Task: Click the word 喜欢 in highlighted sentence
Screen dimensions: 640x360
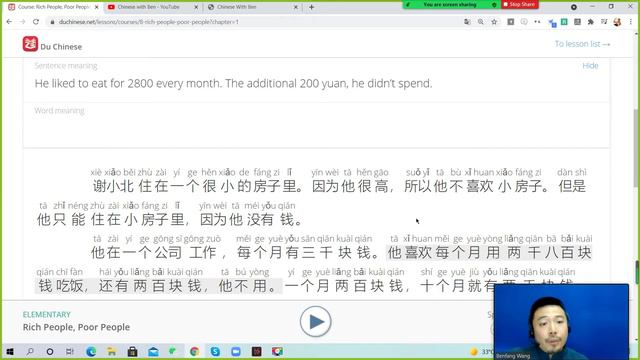Action: [x=418, y=253]
